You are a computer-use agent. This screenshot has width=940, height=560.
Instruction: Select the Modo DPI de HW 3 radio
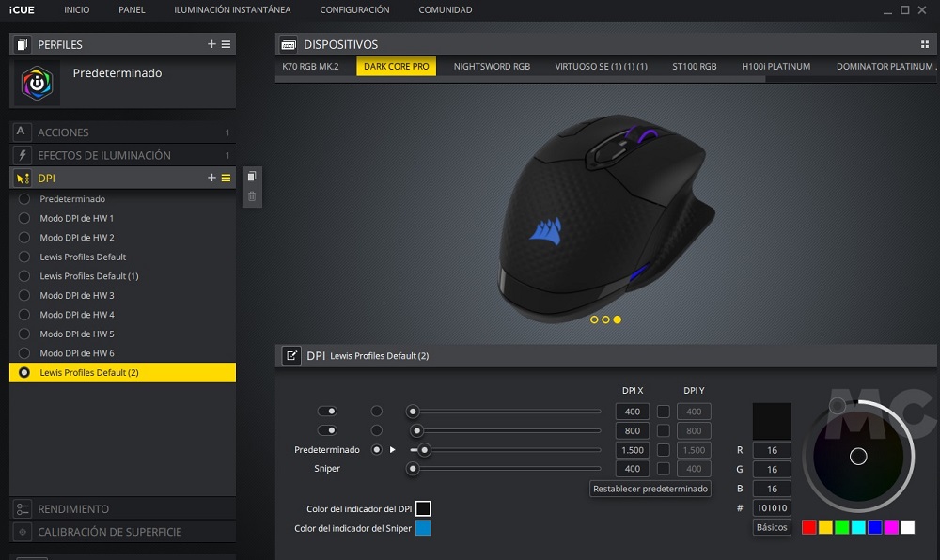click(x=24, y=296)
